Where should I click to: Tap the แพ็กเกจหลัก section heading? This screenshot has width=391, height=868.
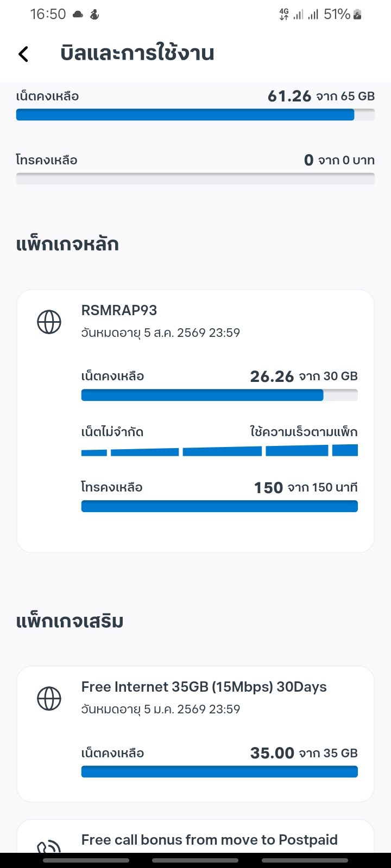click(x=67, y=244)
